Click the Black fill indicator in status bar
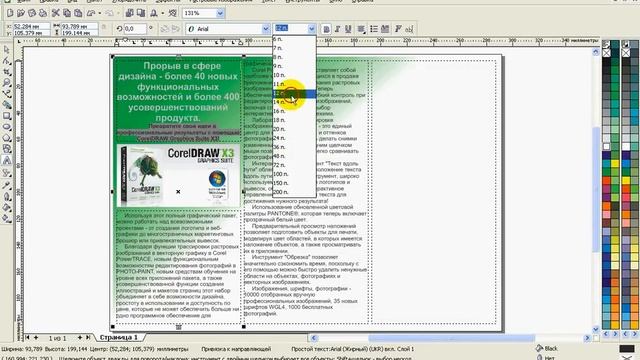Screen dimensions: 640x360 click(627, 349)
